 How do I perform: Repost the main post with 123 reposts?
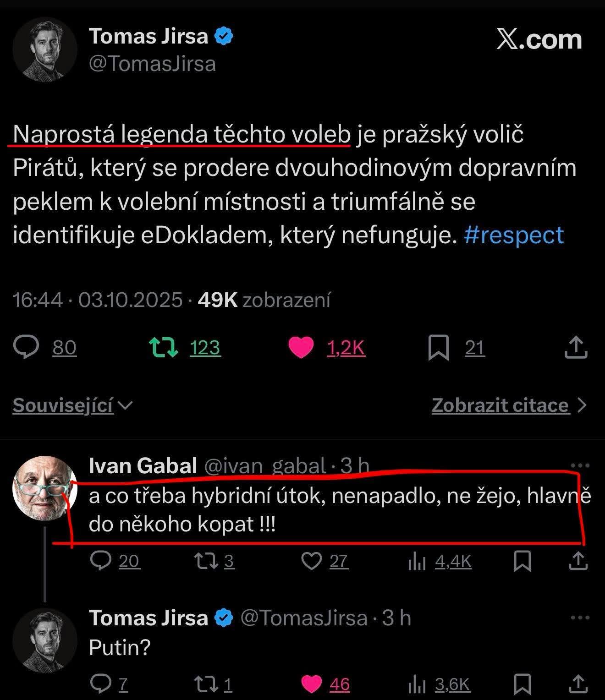pos(164,347)
